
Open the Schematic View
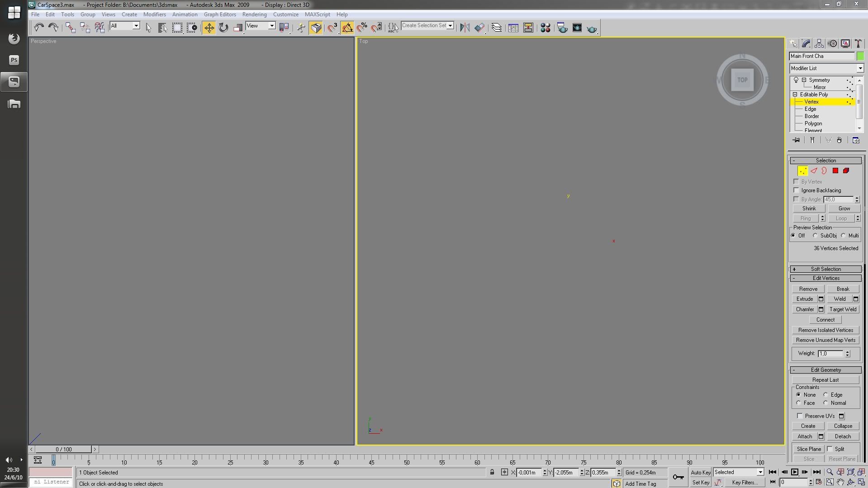coord(528,28)
